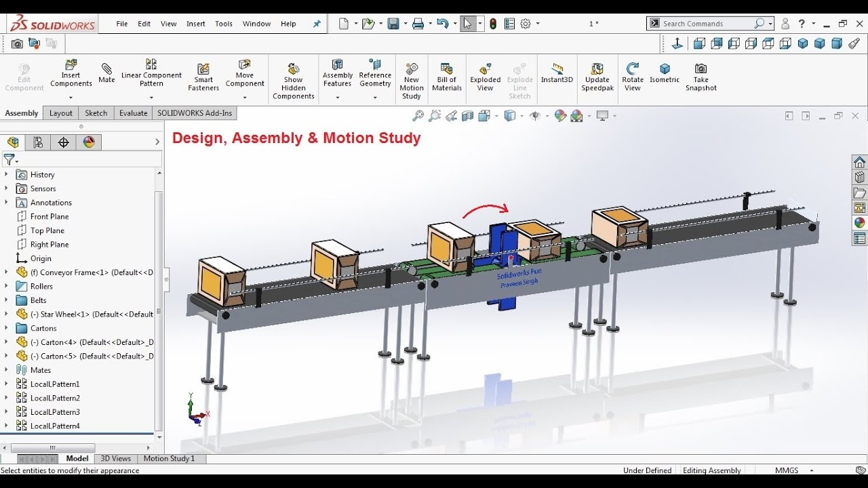The height and width of the screenshot is (488, 868).
Task: Click the Rebuild traffic light icon
Action: 493,24
